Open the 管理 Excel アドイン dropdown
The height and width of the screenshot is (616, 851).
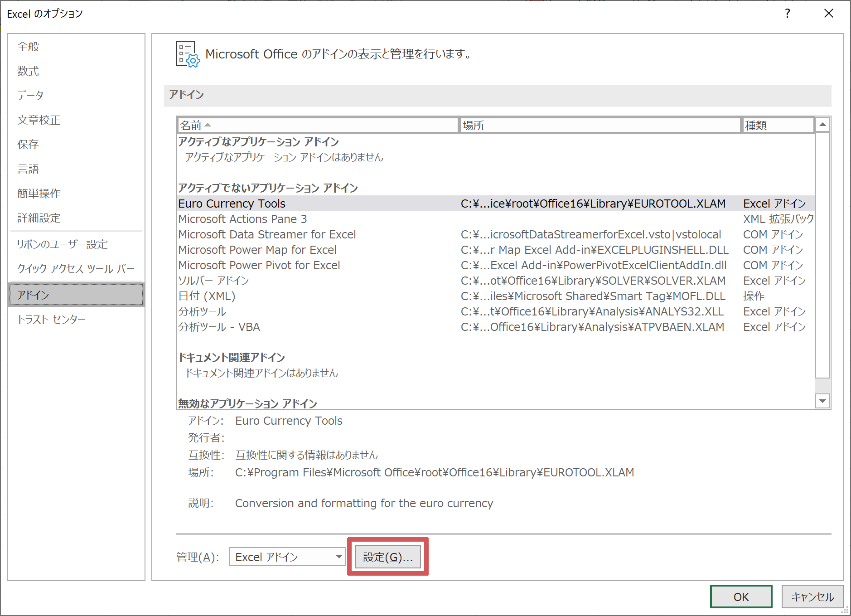(x=287, y=557)
